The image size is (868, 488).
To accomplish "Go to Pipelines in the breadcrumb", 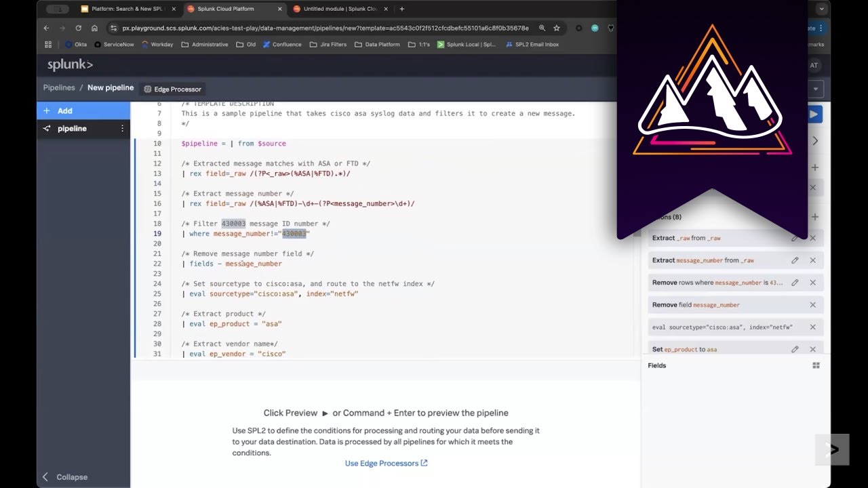I will (59, 88).
